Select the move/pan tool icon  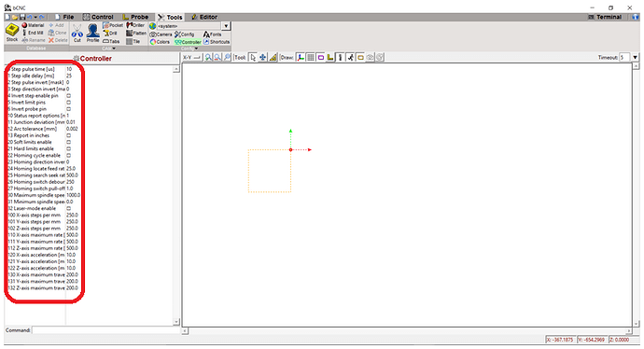(x=263, y=58)
